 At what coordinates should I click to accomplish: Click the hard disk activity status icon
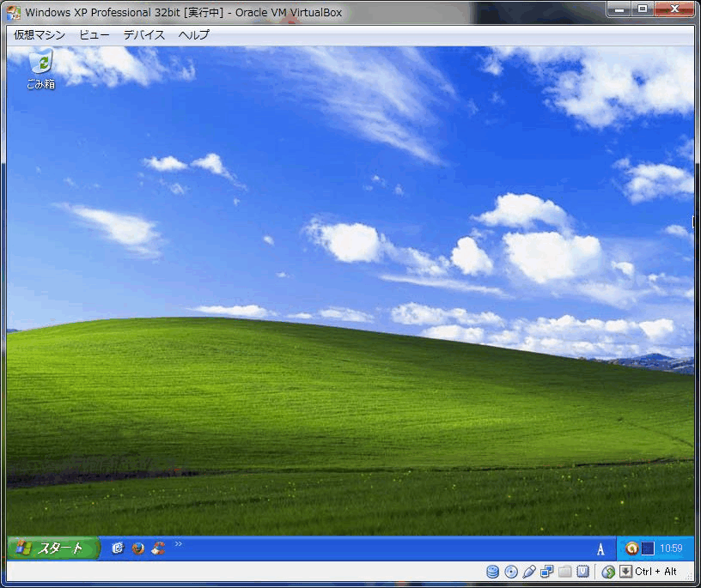tap(492, 572)
